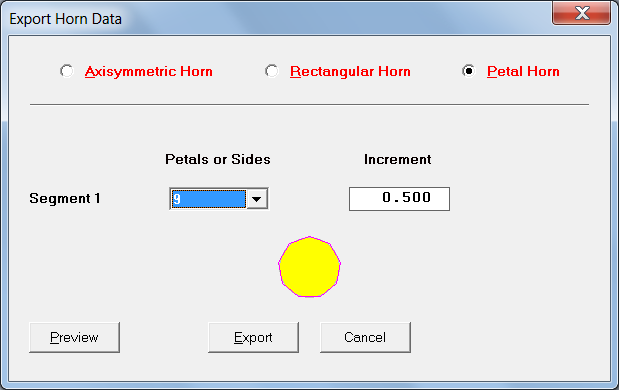Click the Export Horn Data title text
619x390 pixels.
66,19
